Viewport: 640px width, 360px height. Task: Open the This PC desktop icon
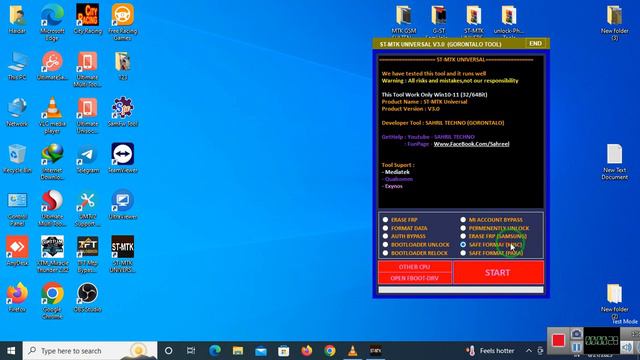(x=17, y=65)
